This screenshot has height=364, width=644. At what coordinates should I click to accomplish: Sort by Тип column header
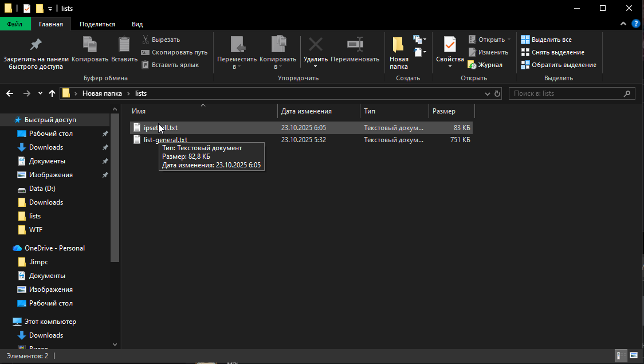pos(394,111)
